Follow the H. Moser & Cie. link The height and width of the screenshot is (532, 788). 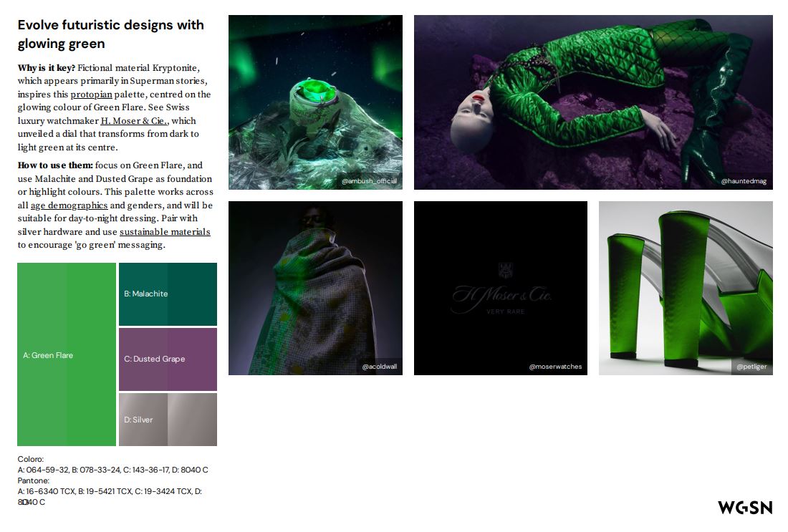pos(134,121)
